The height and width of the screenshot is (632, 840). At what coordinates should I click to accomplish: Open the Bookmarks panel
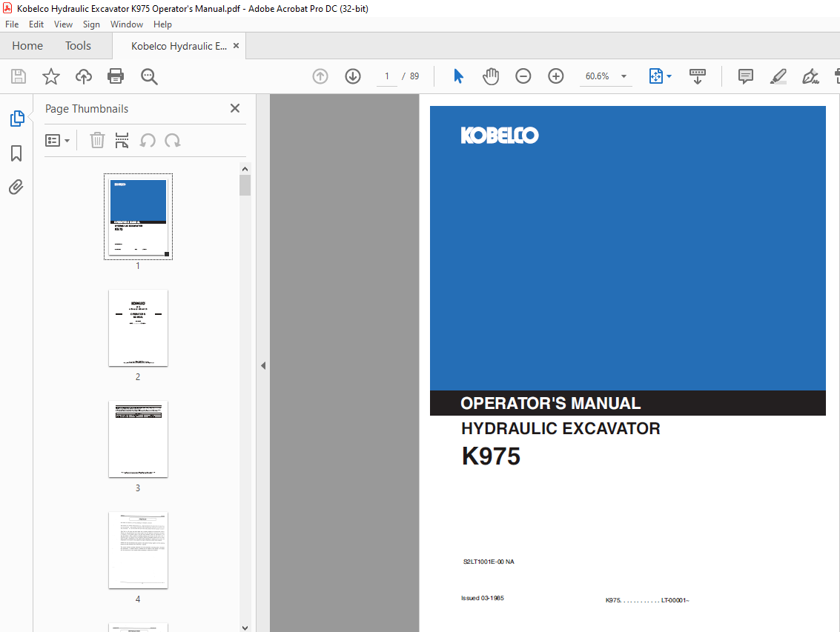point(16,153)
